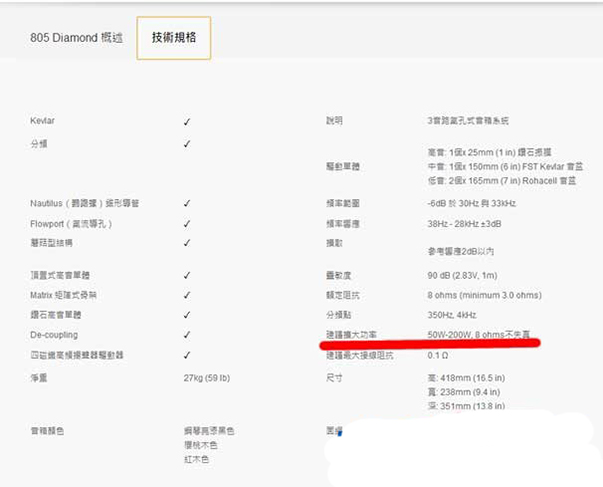Click the 'Flowport' feature label

(71, 223)
